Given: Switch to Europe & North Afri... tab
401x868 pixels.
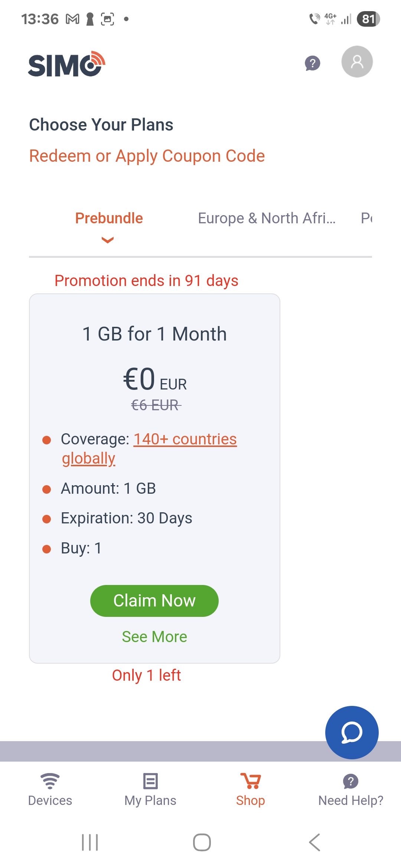Looking at the screenshot, I should [x=267, y=218].
